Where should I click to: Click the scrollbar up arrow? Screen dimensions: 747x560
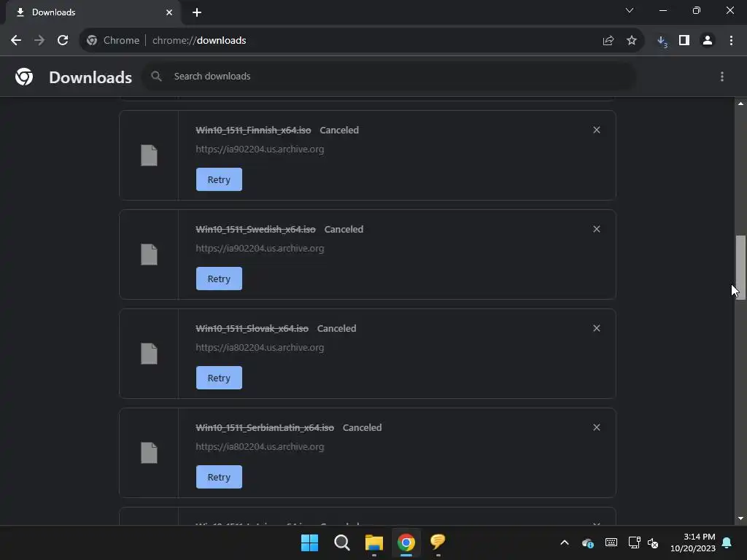740,104
